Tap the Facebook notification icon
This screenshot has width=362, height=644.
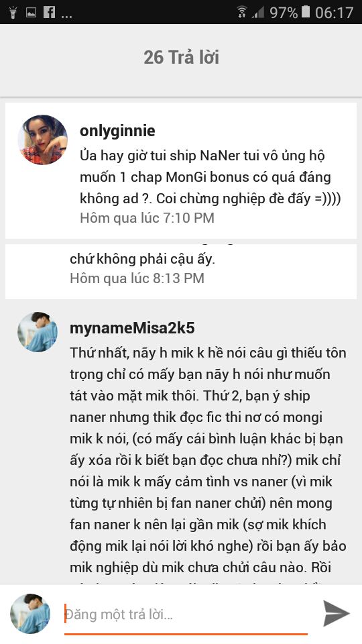point(49,12)
